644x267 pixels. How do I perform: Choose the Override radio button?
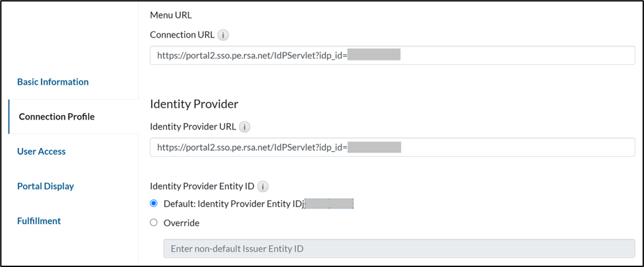[x=154, y=222]
